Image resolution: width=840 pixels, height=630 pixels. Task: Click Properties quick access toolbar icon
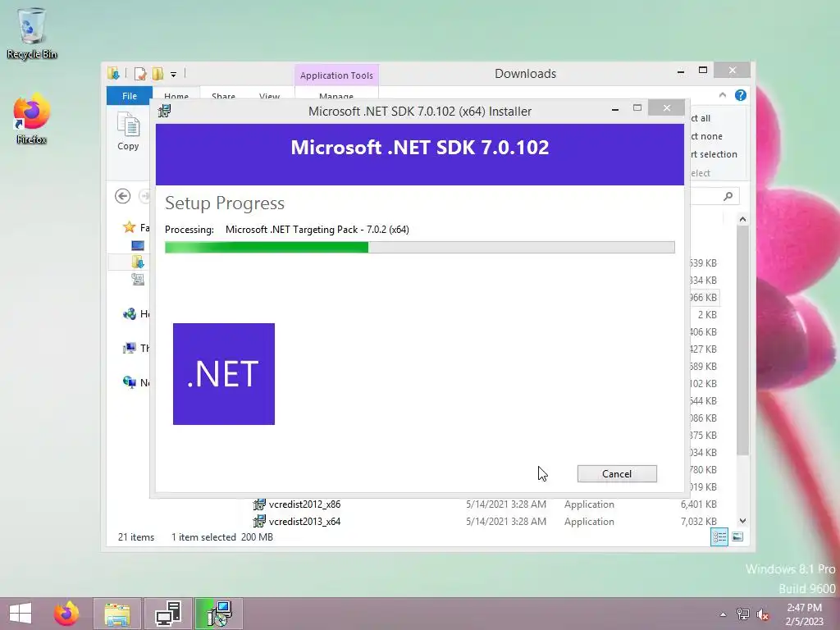[x=140, y=73]
